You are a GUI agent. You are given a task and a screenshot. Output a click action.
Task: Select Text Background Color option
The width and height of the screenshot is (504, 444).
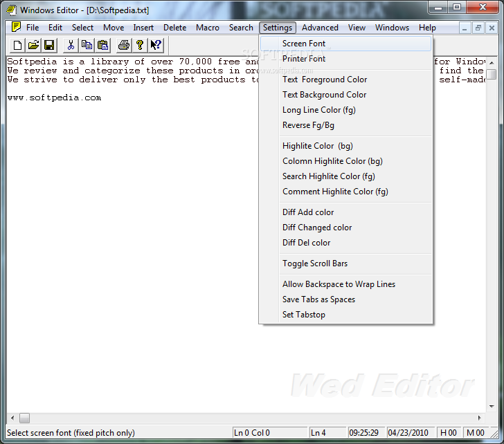(345, 95)
